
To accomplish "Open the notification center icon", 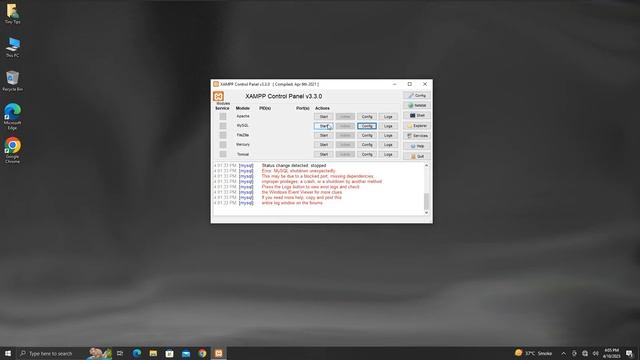I will (629, 353).
